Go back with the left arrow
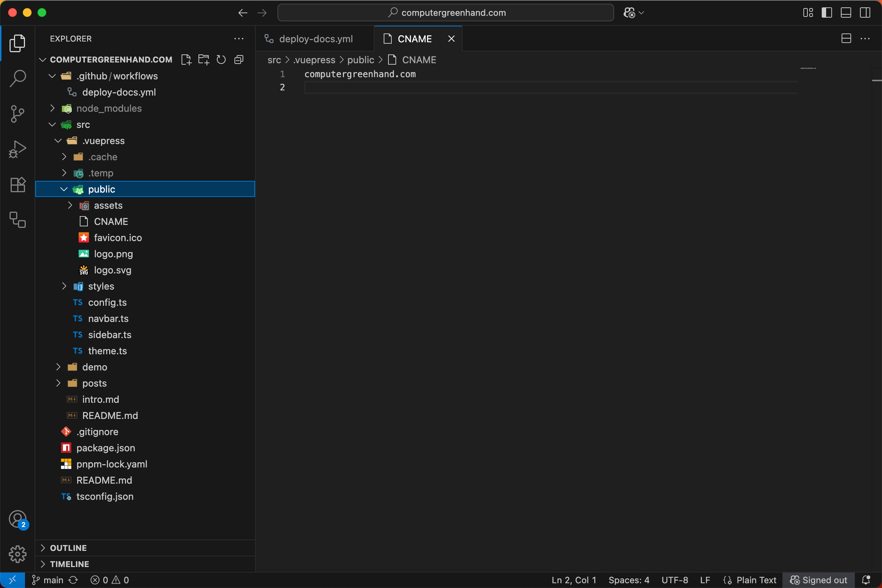 click(x=243, y=13)
